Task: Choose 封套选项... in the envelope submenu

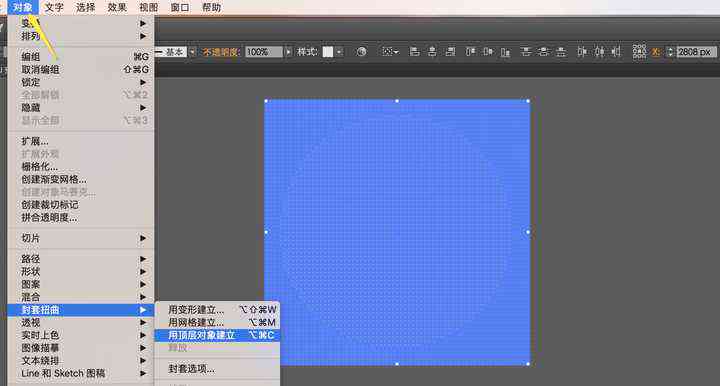Action: tap(218, 369)
